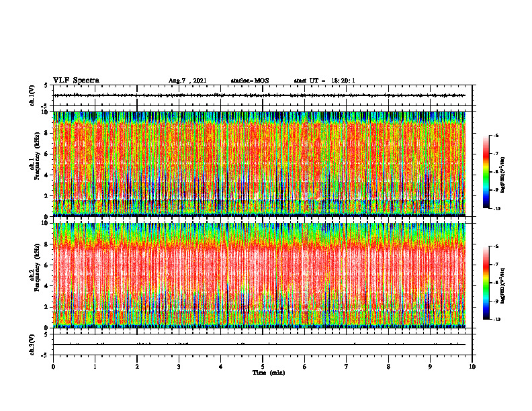The image size is (532, 411).
Task: Click the 'ch.1(V)' waveform axis label
Action: pos(32,95)
